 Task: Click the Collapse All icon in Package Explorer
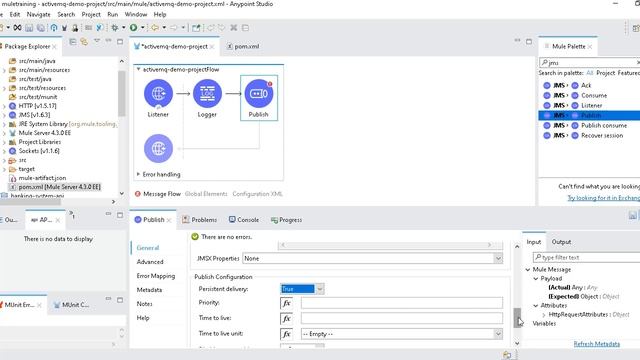coord(73,42)
